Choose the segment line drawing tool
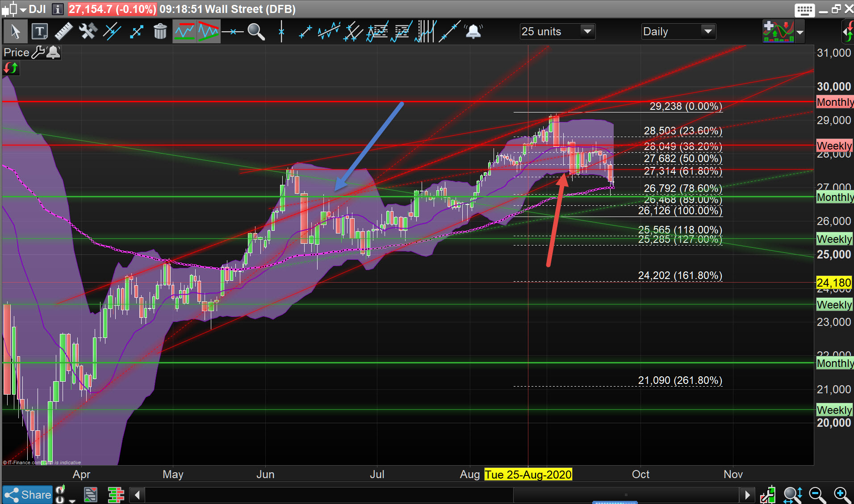Viewport: 854px width, 504px height. tap(305, 32)
